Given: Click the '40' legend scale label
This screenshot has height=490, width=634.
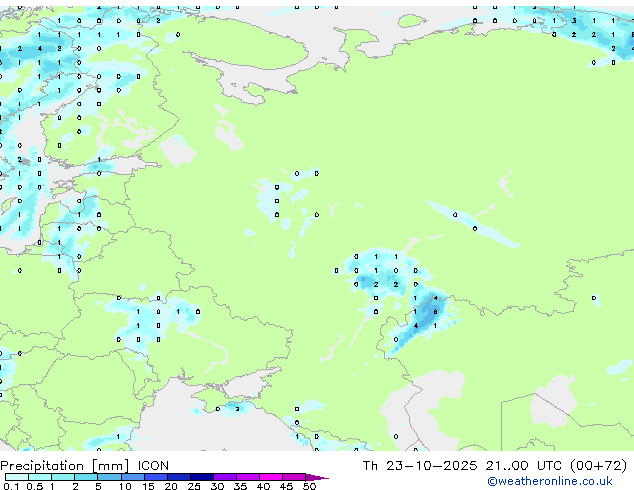Looking at the screenshot, I should (x=263, y=486).
